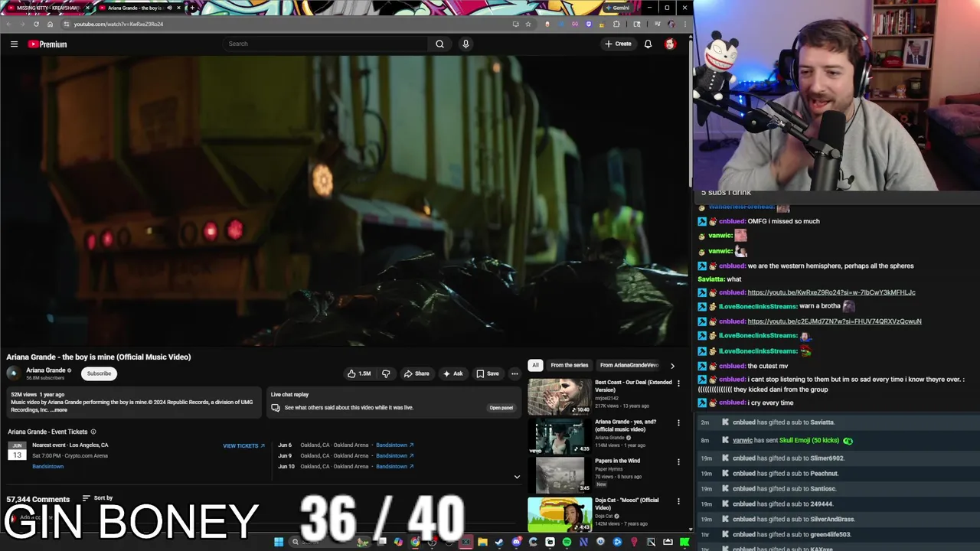The height and width of the screenshot is (551, 980).
Task: Close the MISSING KITTY tab
Action: 87,8
